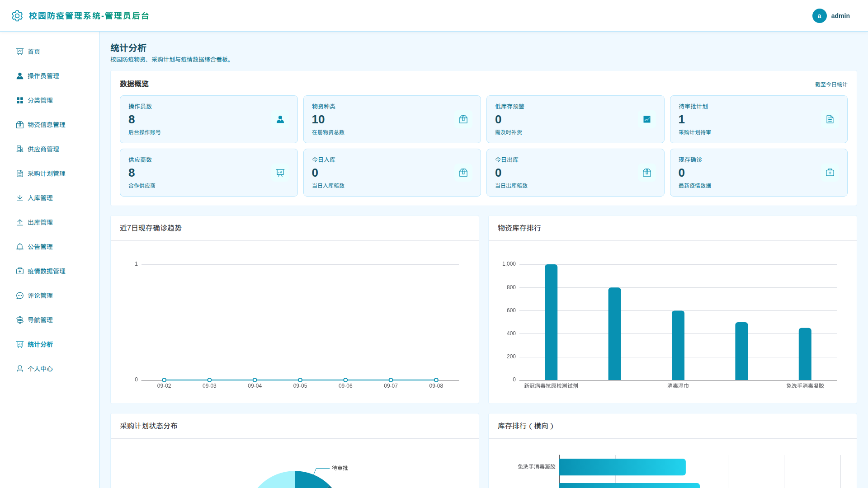
Task: Click the 物资库存排行 chart title
Action: point(519,228)
